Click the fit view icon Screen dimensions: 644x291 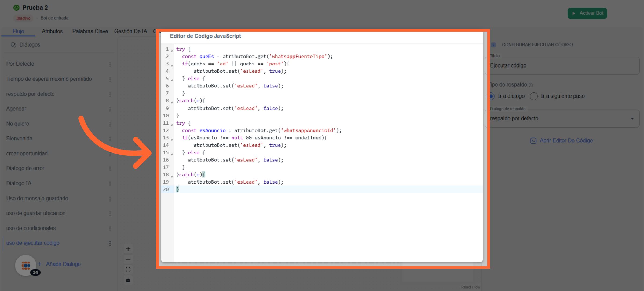tap(128, 270)
